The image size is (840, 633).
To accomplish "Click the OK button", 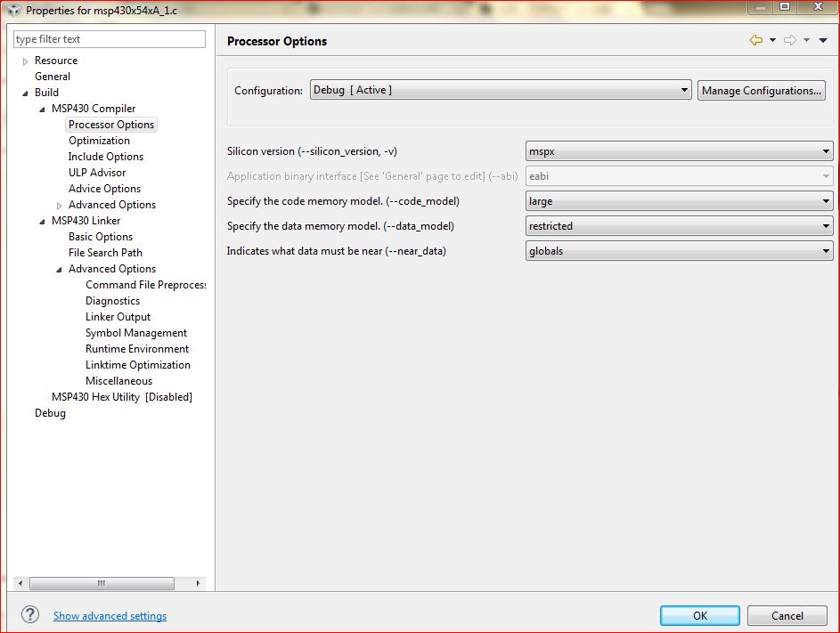I will 699,616.
